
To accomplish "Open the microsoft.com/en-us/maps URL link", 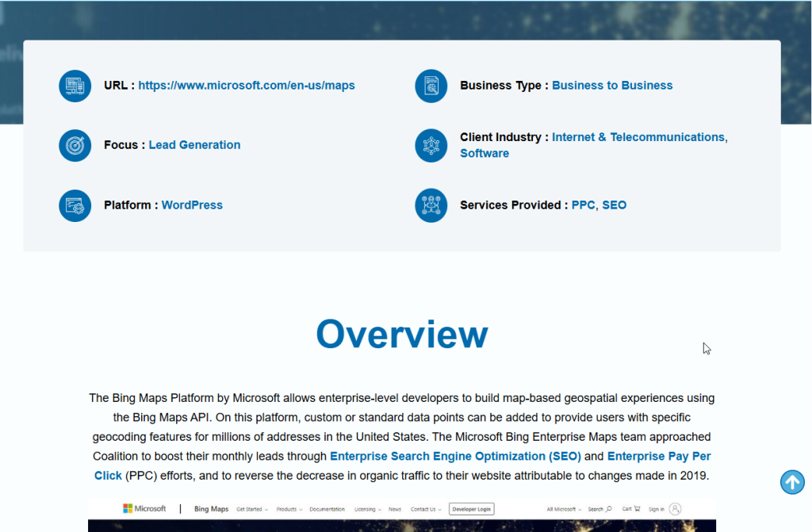I will pos(247,86).
